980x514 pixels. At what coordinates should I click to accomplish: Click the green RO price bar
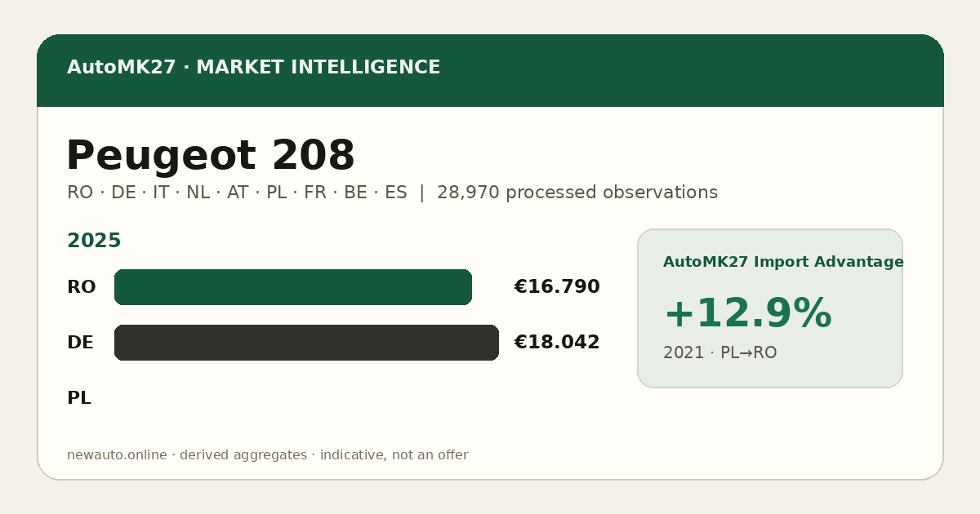[x=293, y=287]
